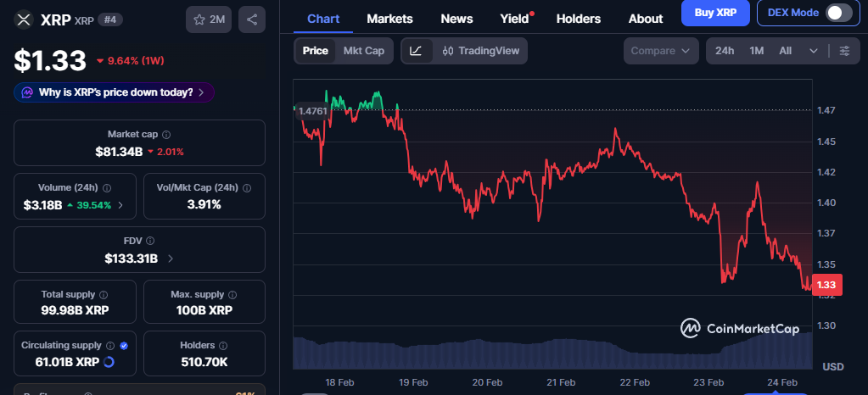The height and width of the screenshot is (395, 868).
Task: Open the Holders tab
Action: pyautogui.click(x=578, y=19)
